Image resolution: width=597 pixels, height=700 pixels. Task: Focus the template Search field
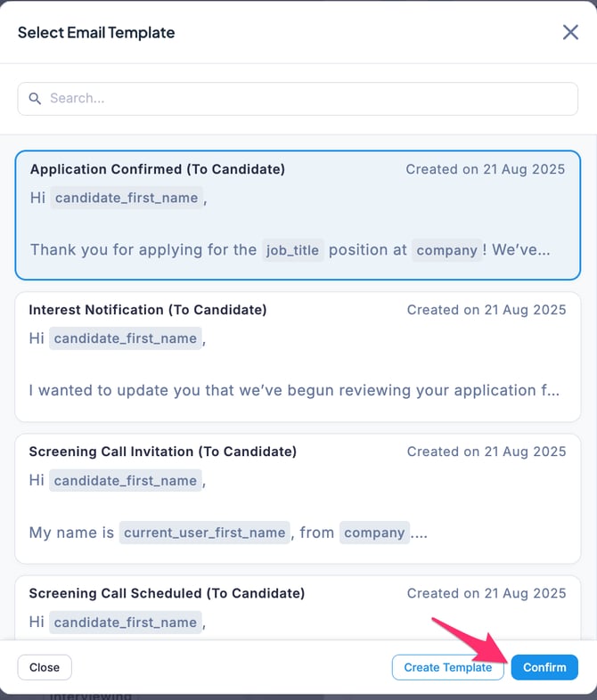click(x=303, y=99)
